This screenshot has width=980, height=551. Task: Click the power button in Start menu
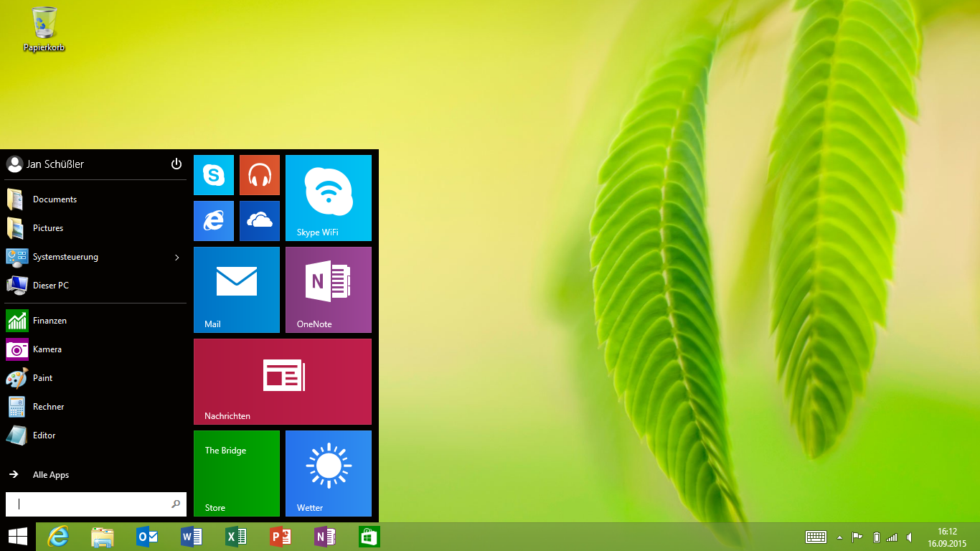pos(176,164)
